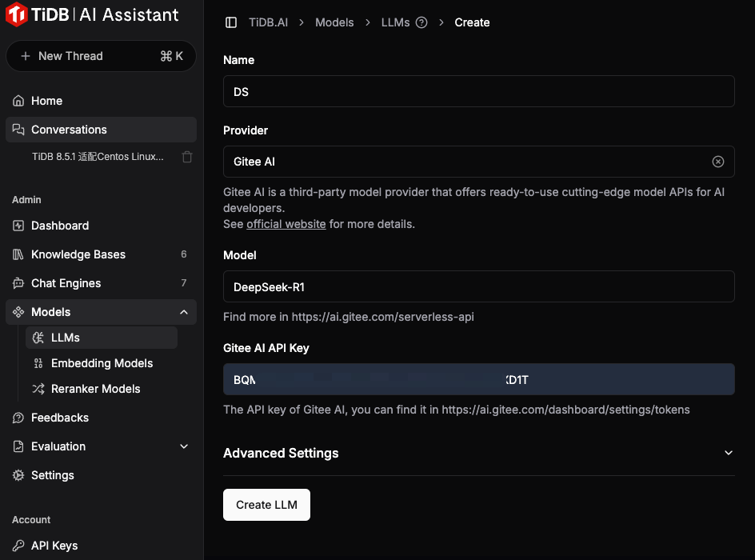Go to Embedding Models
The image size is (755, 560).
102,363
